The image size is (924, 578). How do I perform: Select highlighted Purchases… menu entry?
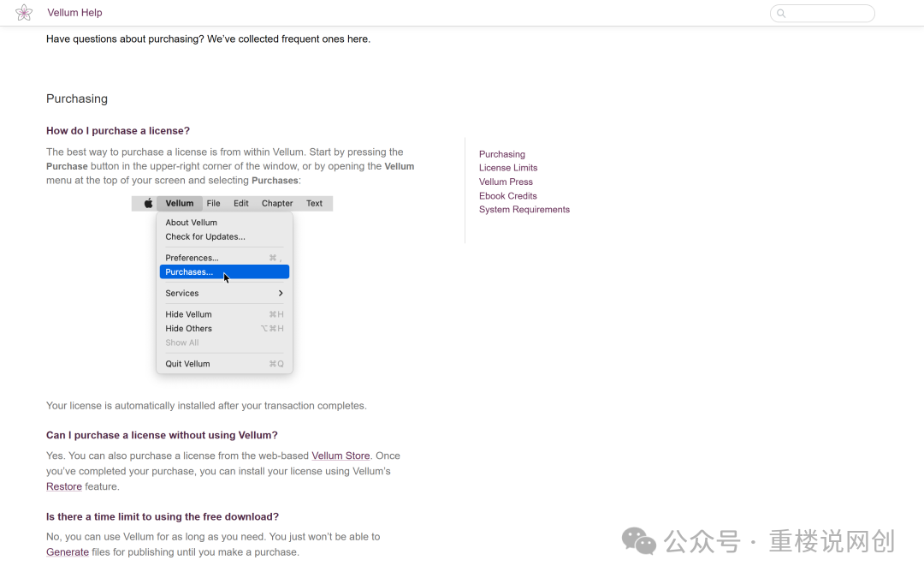[224, 272]
